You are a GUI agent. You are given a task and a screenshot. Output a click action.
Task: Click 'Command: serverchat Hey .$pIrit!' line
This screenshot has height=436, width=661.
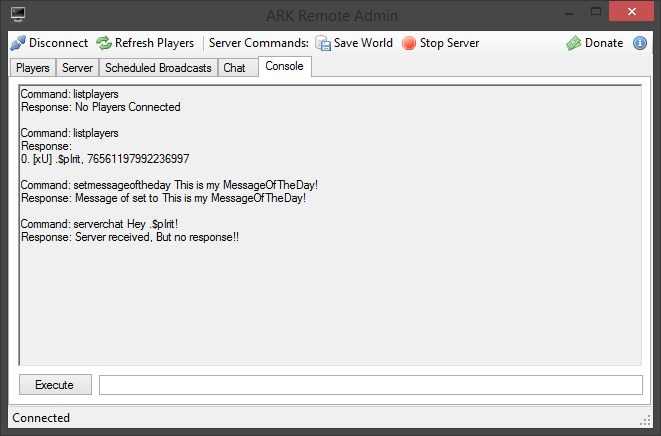(x=99, y=224)
